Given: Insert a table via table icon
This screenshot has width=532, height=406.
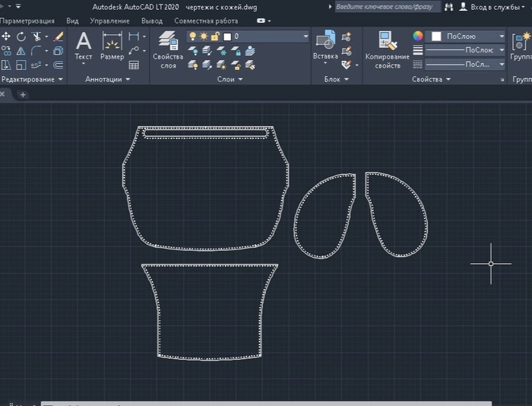Looking at the screenshot, I should (x=135, y=65).
